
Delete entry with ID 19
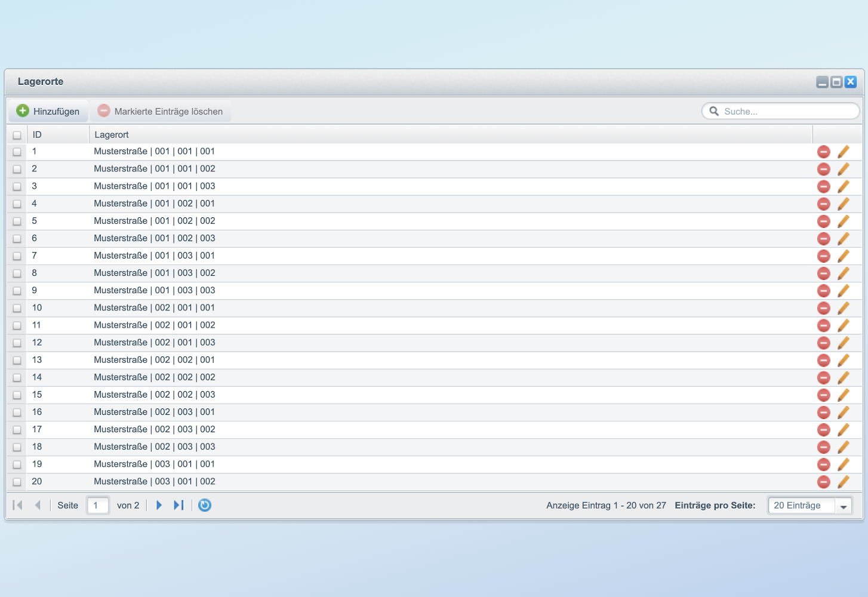824,464
